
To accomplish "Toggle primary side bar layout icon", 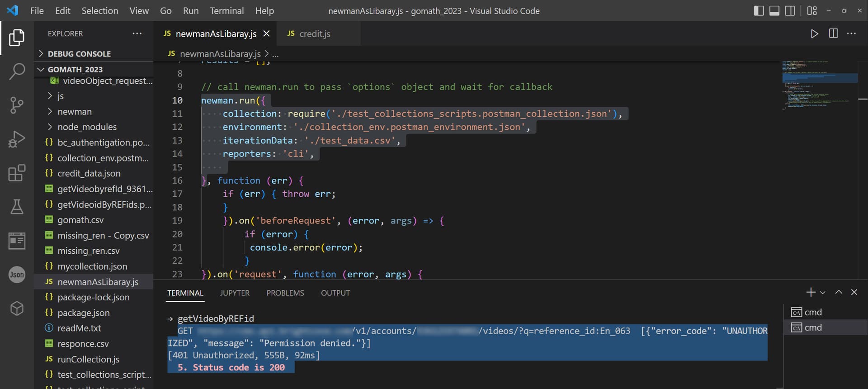I will click(x=759, y=10).
